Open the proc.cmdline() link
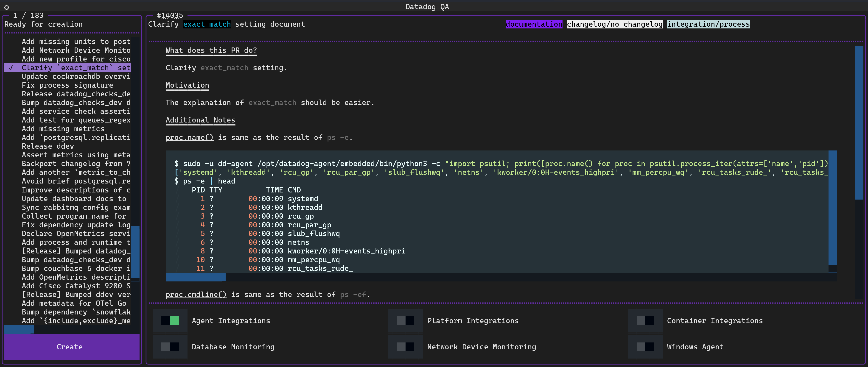Image resolution: width=868 pixels, height=367 pixels. pyautogui.click(x=196, y=294)
